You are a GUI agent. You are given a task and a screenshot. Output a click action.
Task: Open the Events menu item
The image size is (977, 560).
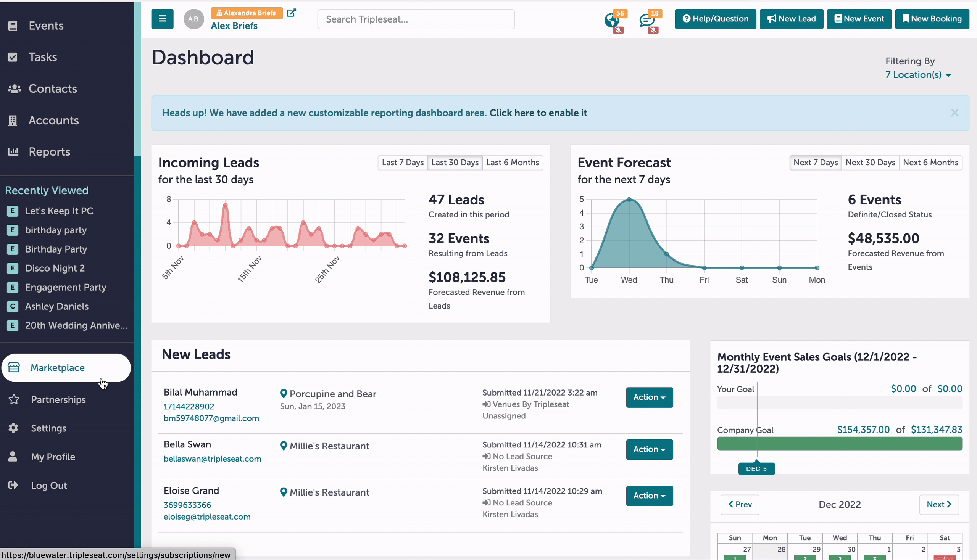coord(46,26)
